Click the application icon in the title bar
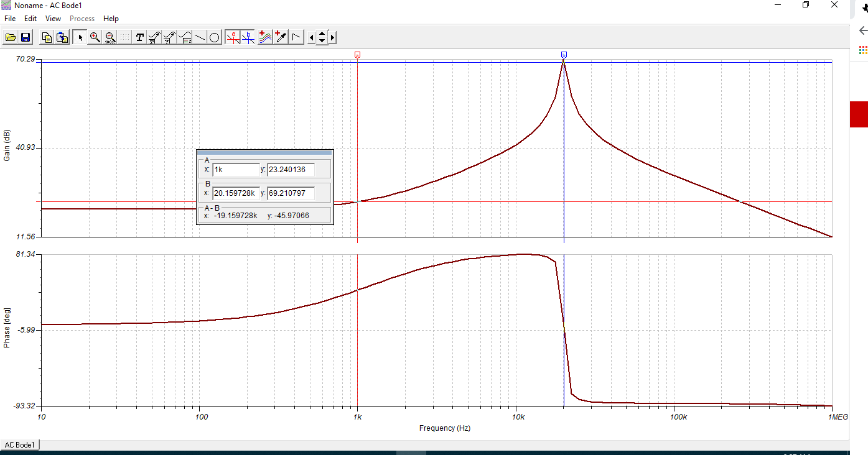Viewport: 868px width, 455px height. coord(7,6)
